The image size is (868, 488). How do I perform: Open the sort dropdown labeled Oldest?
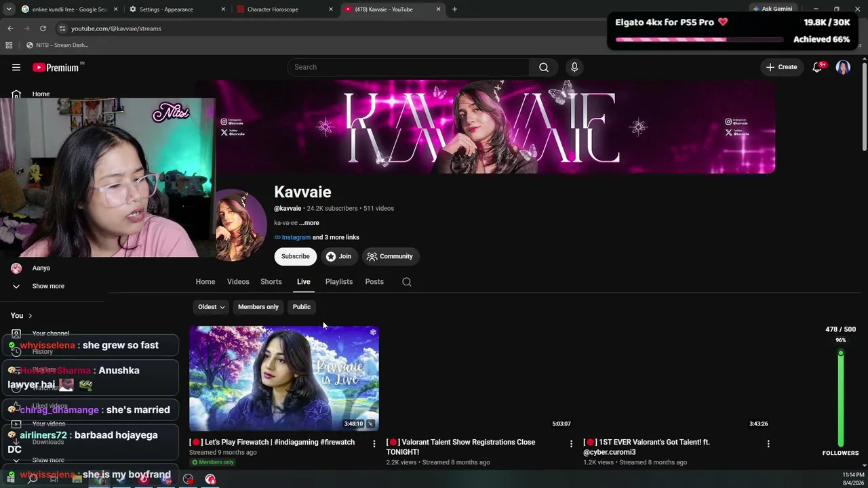pyautogui.click(x=211, y=307)
